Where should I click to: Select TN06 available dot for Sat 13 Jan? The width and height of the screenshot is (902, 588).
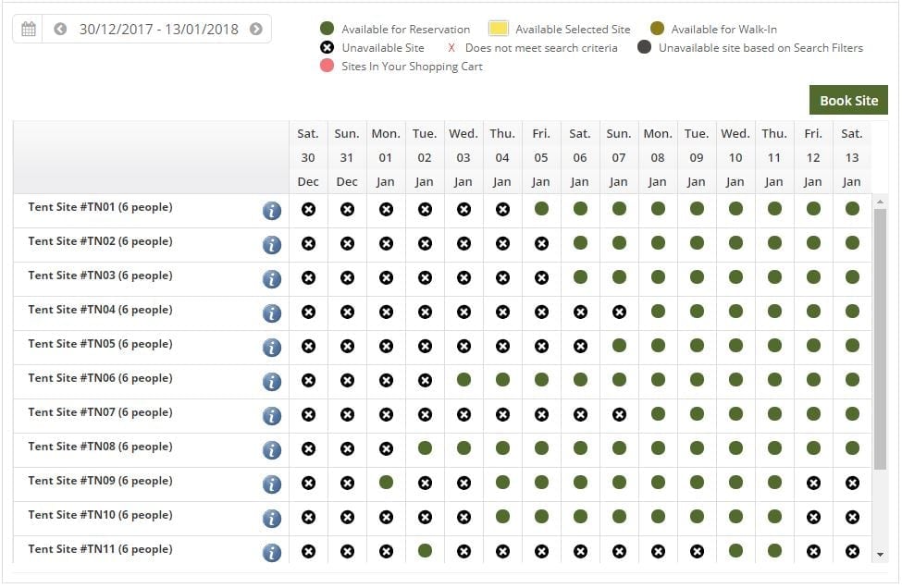click(x=853, y=379)
